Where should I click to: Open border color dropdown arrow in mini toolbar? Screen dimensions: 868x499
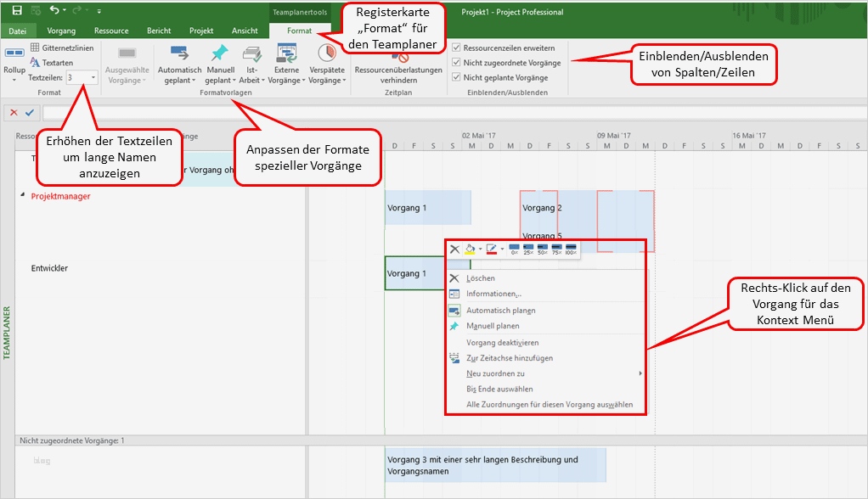[502, 249]
